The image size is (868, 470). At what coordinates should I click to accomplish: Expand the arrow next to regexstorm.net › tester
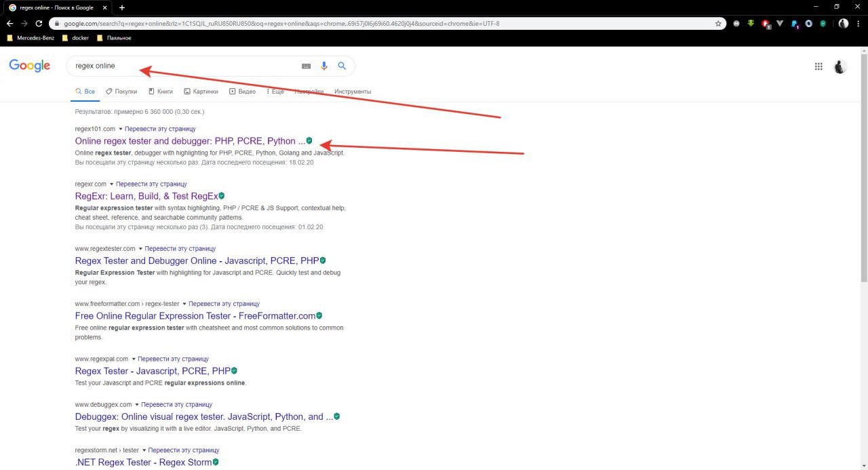[144, 450]
